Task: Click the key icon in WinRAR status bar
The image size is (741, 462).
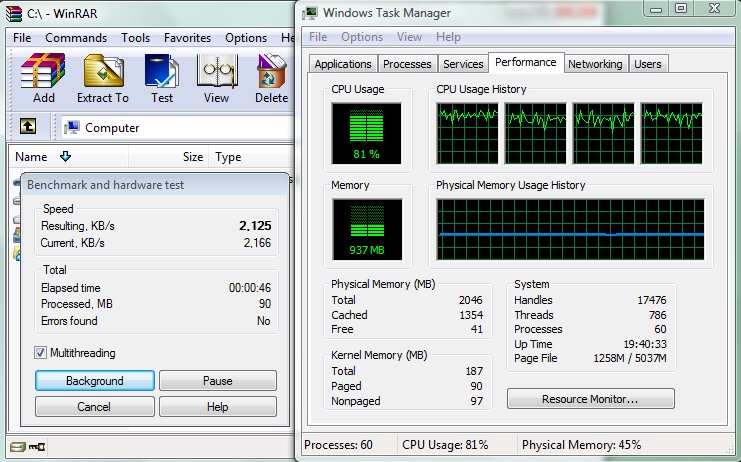Action: click(x=36, y=446)
